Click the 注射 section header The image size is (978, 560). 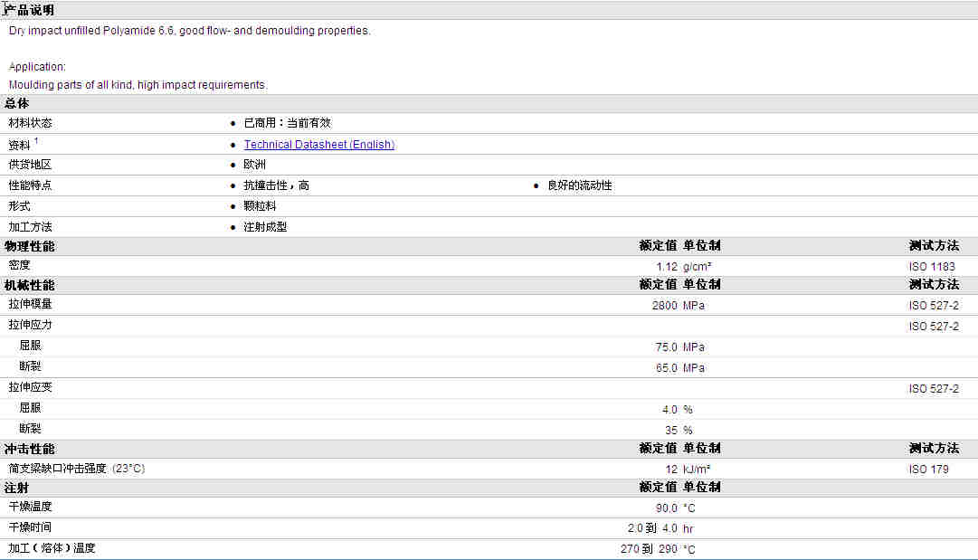pyautogui.click(x=17, y=488)
